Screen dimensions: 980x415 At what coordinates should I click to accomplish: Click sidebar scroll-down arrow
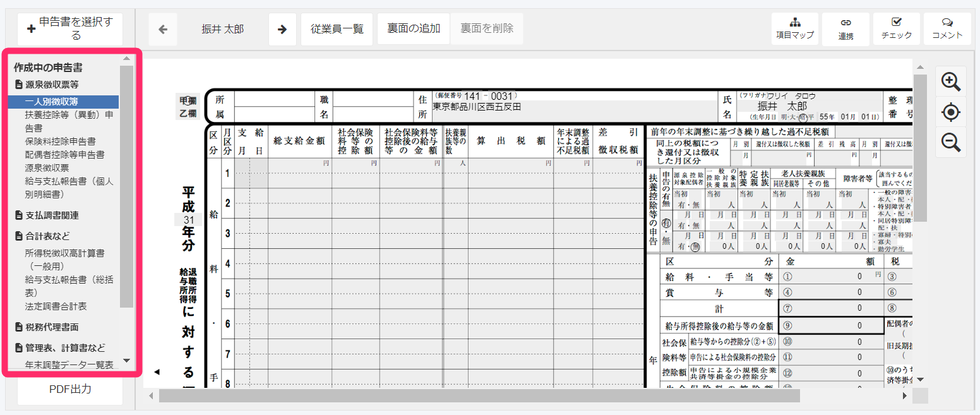click(126, 361)
